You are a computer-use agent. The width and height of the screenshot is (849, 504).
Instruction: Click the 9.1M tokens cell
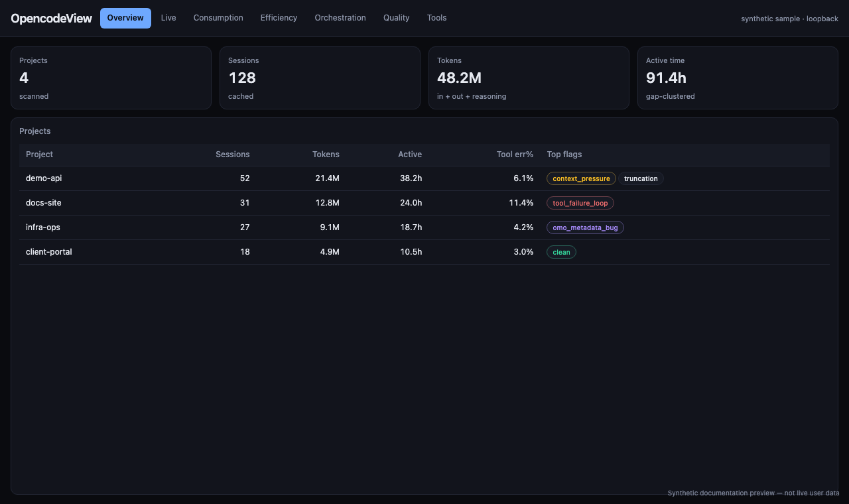click(330, 227)
